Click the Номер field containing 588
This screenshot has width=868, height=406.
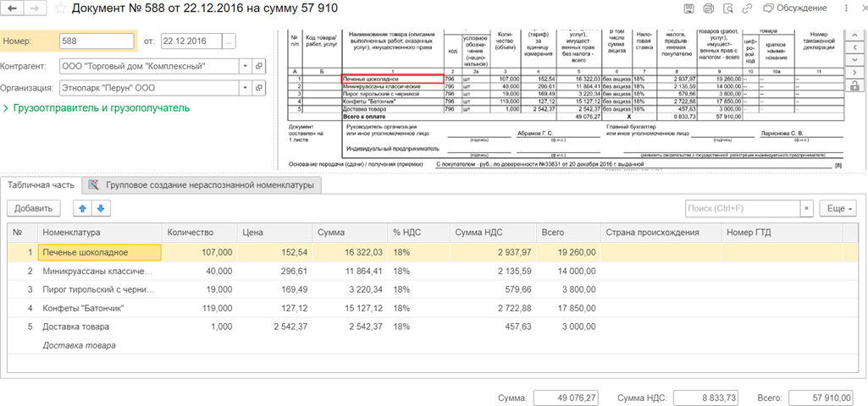(97, 41)
